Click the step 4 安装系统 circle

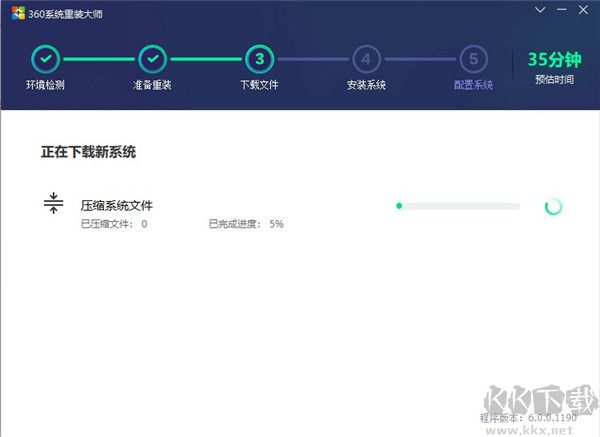coord(367,59)
